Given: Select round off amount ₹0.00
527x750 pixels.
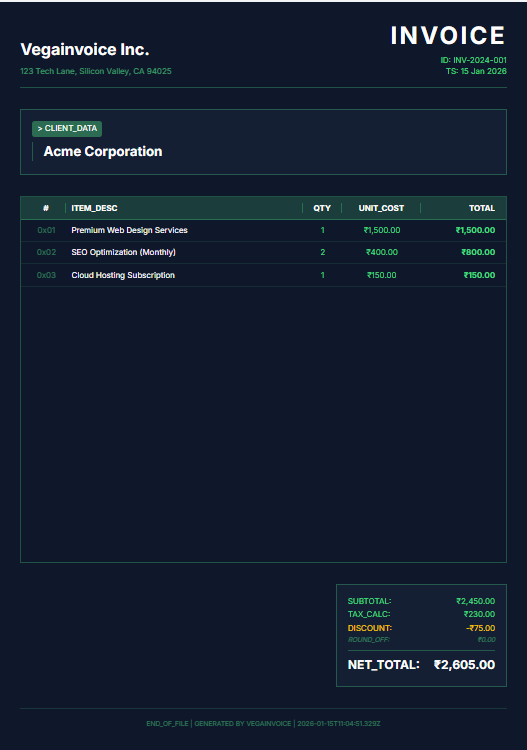Looking at the screenshot, I should point(486,640).
